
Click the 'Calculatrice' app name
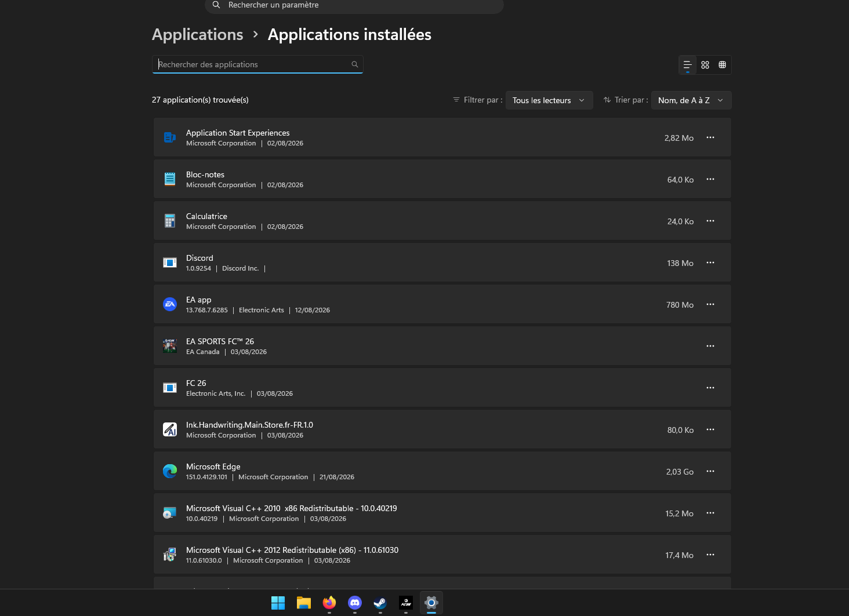click(x=206, y=216)
